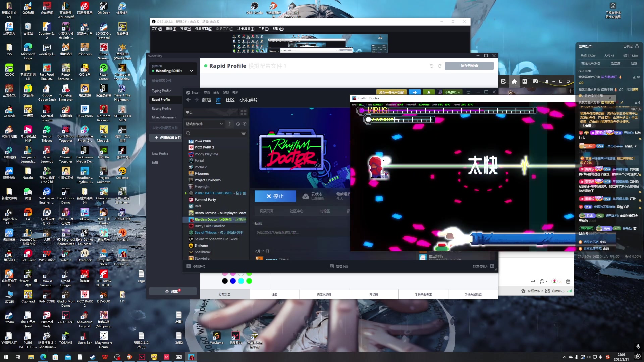Open OBS Studio desktop shortcut
This screenshot has height=362, width=644.
[x=255, y=9]
